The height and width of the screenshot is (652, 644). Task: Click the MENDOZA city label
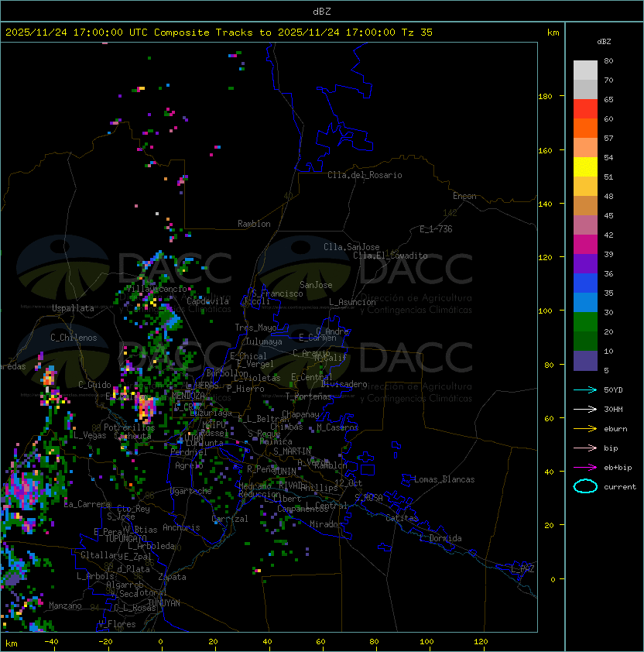(x=188, y=395)
